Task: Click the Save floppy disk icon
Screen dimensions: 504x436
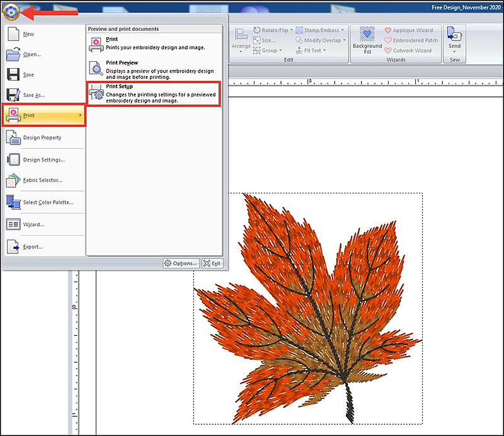Action: [14, 75]
